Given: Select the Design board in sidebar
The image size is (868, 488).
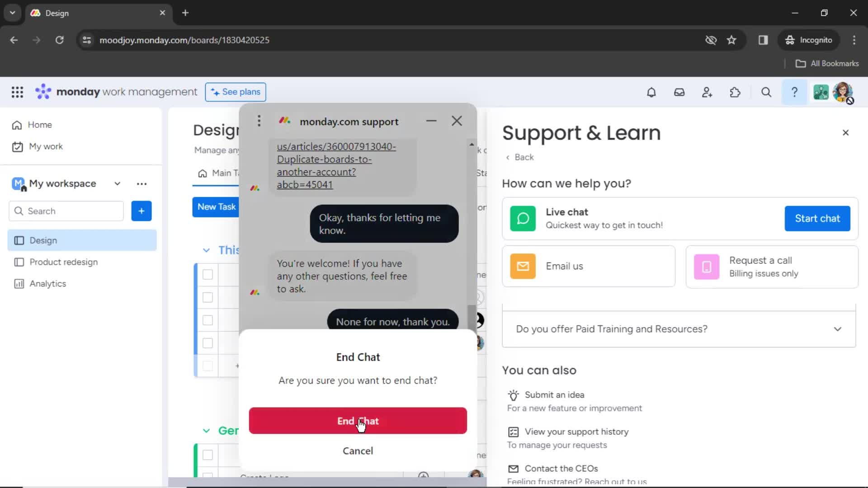Looking at the screenshot, I should click(x=82, y=240).
